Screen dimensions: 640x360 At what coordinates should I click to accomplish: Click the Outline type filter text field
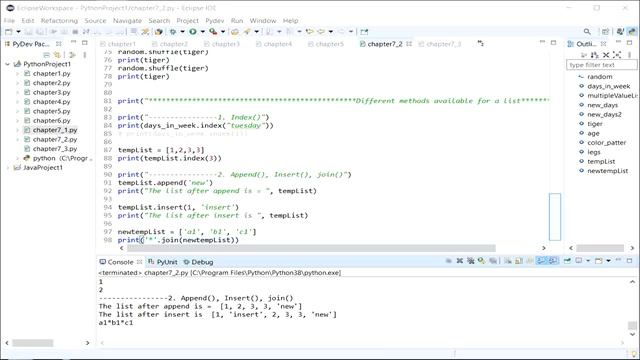[x=601, y=65]
